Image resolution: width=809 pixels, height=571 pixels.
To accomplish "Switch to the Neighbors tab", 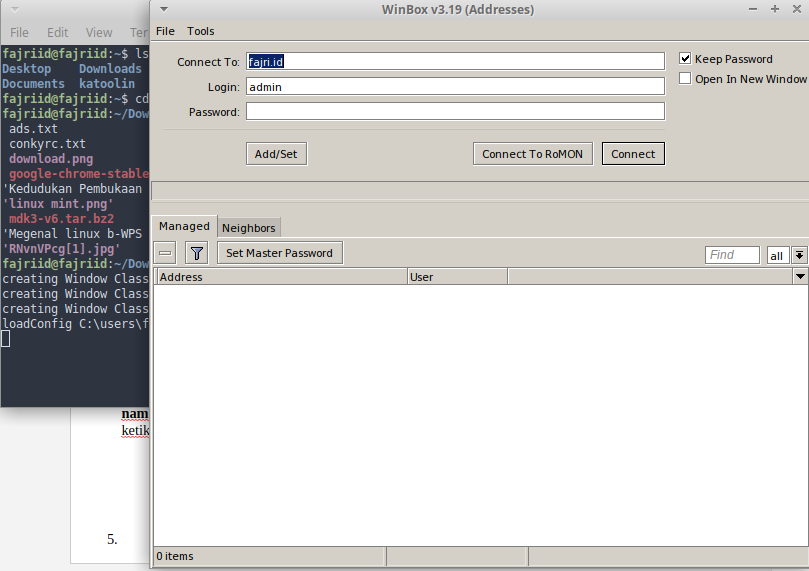I will [x=249, y=228].
